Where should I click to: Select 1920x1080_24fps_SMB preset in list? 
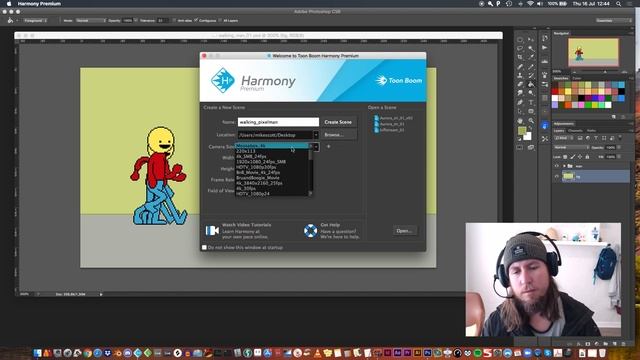[x=261, y=162]
